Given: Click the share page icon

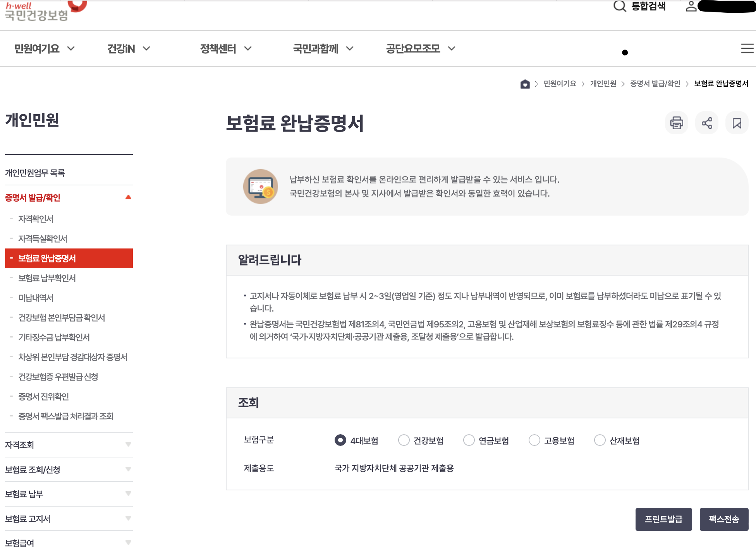Looking at the screenshot, I should pyautogui.click(x=706, y=123).
